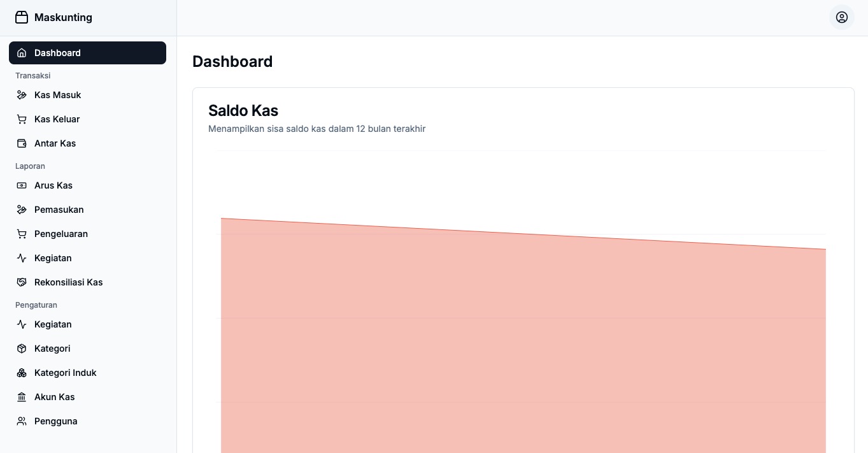Click the Arus Kas banknote icon
The height and width of the screenshot is (453, 868).
tap(22, 185)
